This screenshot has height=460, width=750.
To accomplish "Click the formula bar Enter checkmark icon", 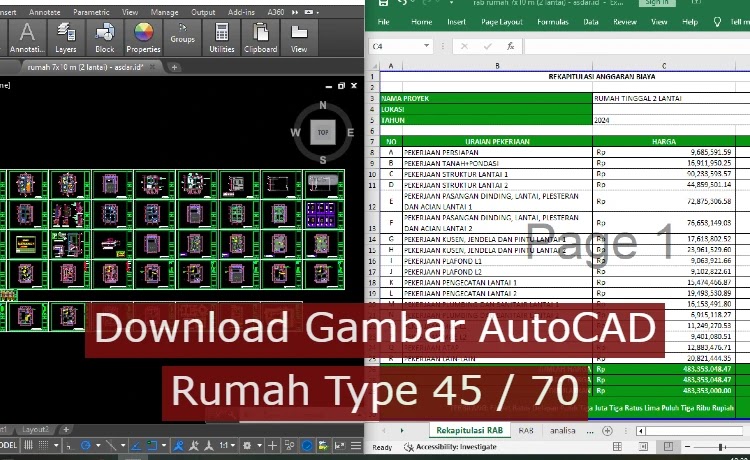I will (x=487, y=46).
